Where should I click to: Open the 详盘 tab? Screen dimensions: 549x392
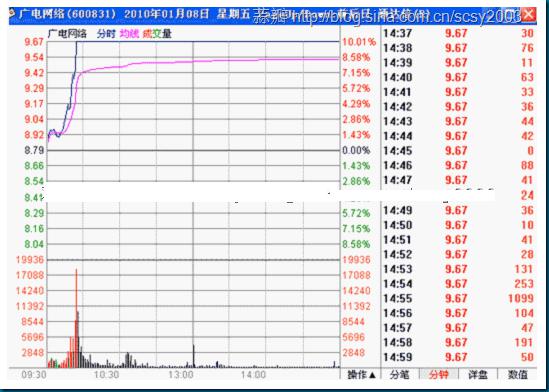[478, 375]
